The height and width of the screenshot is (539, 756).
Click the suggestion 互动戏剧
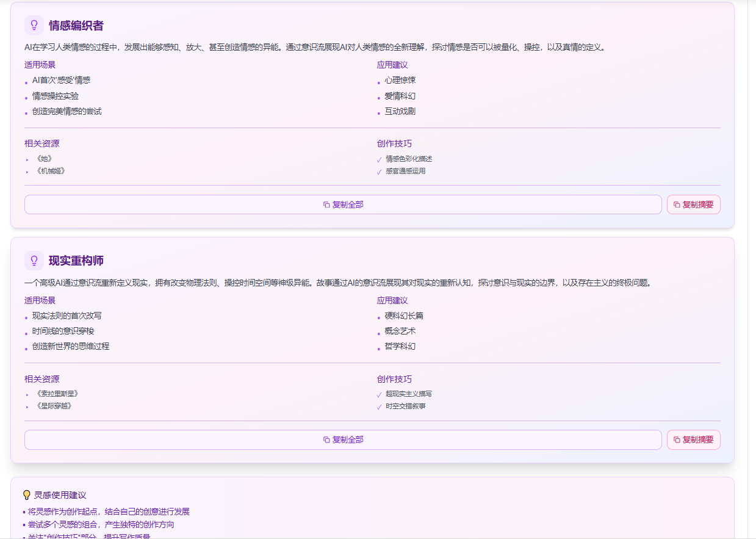tap(400, 111)
